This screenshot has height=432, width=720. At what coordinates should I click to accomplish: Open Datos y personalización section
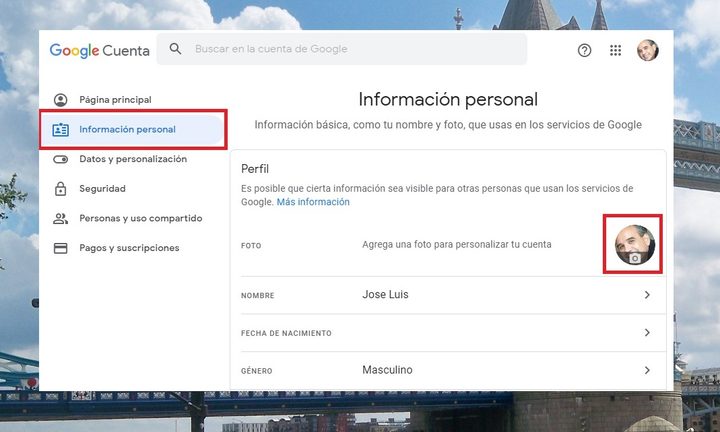coord(133,159)
